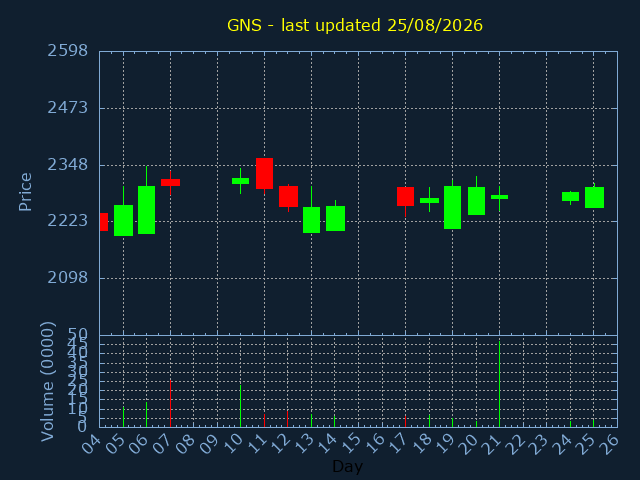Click the green volume bar for day 25
Screen dimensions: 640x480
click(x=593, y=423)
